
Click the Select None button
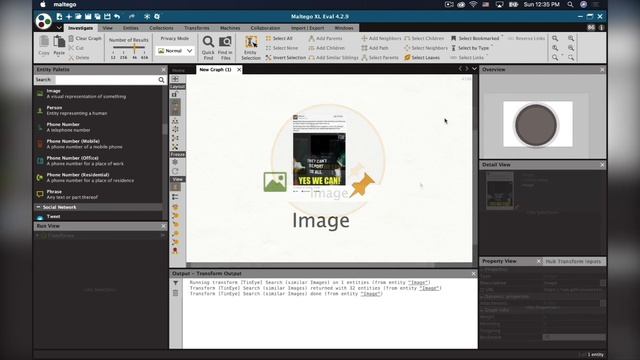pos(282,48)
